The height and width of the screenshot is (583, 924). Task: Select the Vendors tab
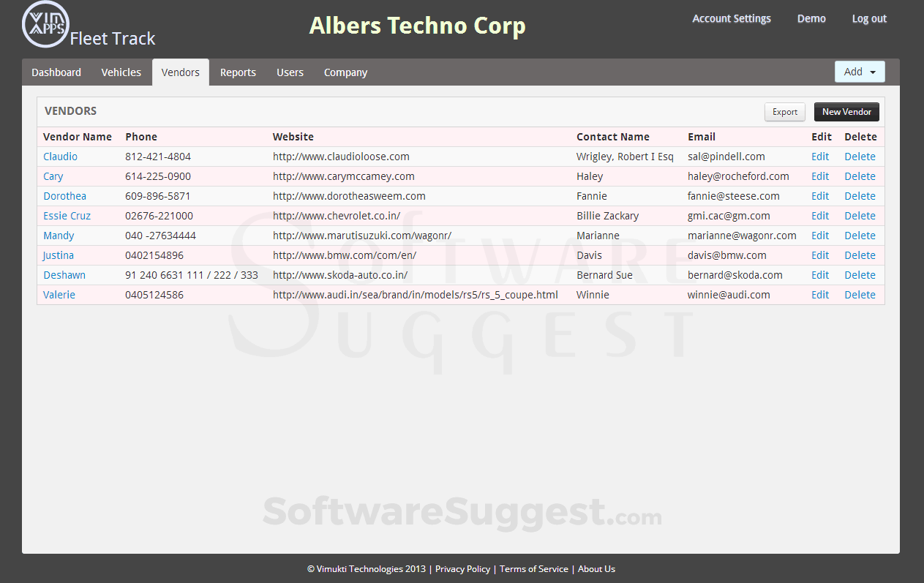[181, 72]
